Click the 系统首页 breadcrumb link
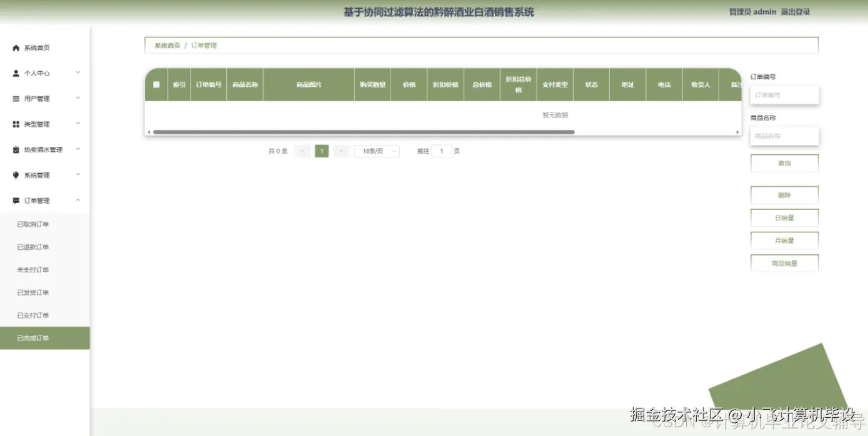This screenshot has height=436, width=868. [167, 46]
